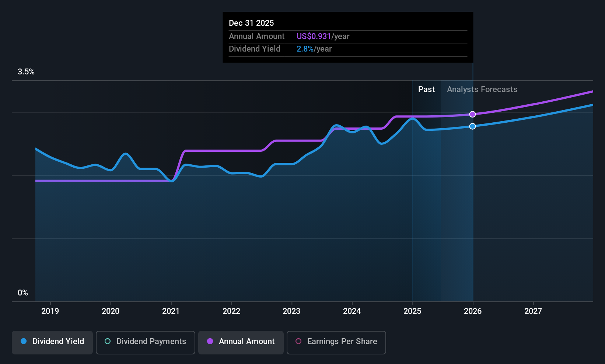Click the blue dot in Dividend Yield legend

click(x=24, y=341)
